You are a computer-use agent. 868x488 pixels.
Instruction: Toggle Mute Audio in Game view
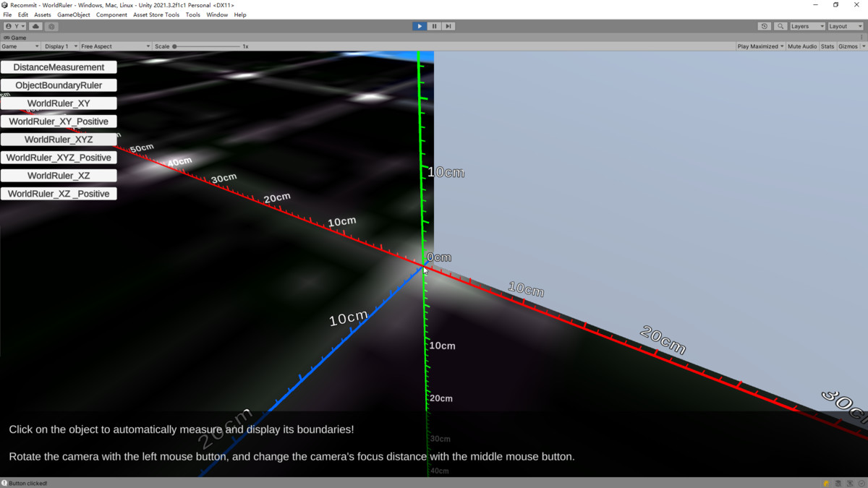pos(802,46)
